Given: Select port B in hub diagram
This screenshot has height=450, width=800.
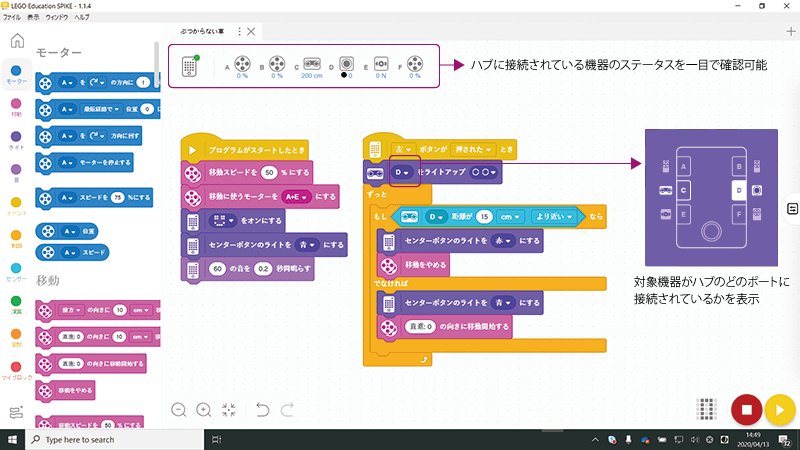Looking at the screenshot, I should point(739,166).
